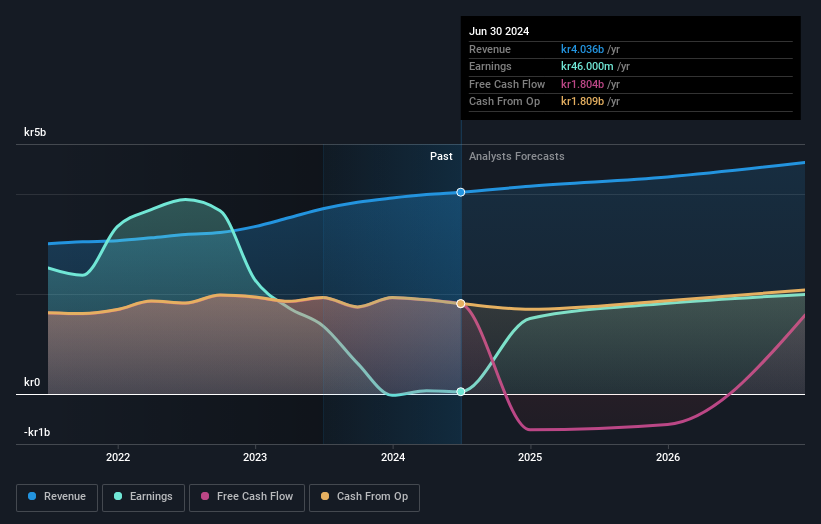Click the Free Cash Flow row label in tooltip

pyautogui.click(x=507, y=84)
